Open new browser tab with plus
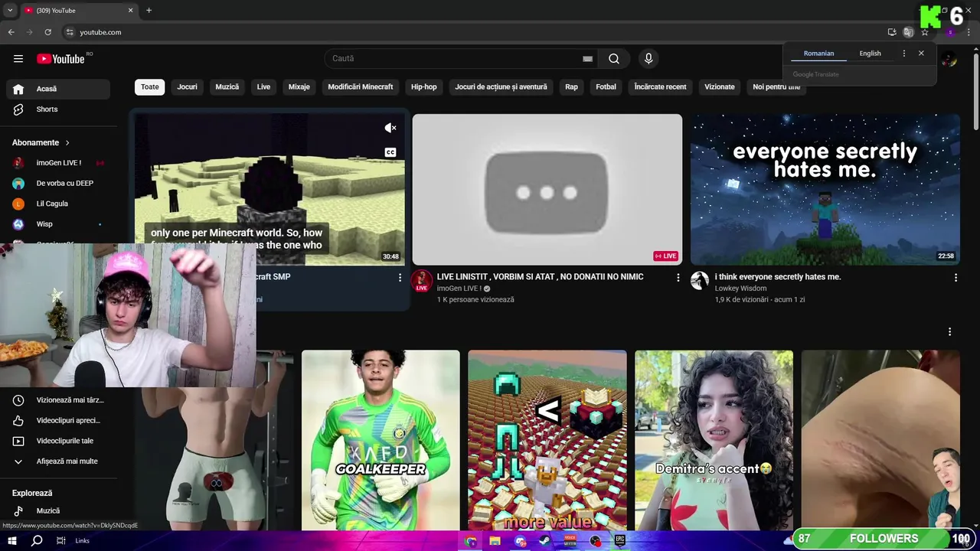Screen dimensions: 980x551 149,11
